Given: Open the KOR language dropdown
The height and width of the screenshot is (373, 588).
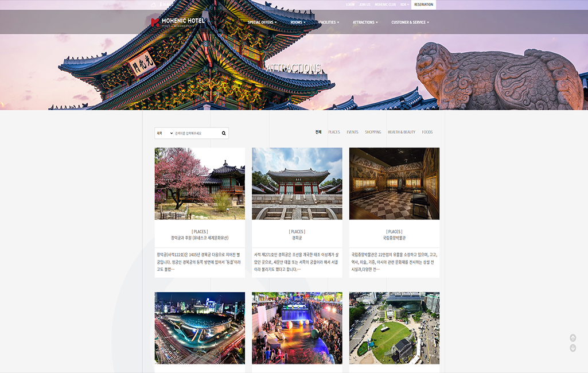Looking at the screenshot, I should [x=404, y=5].
